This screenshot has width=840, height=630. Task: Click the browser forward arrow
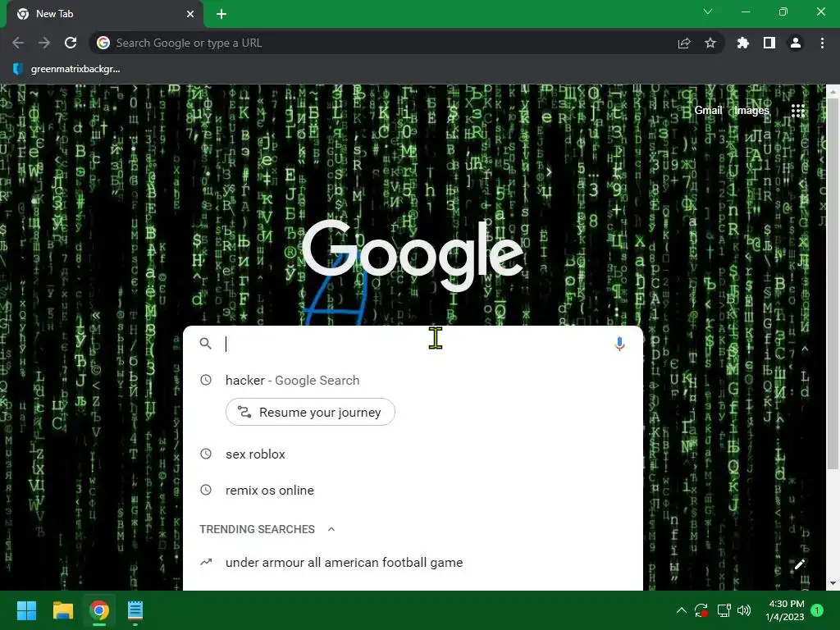(x=44, y=43)
